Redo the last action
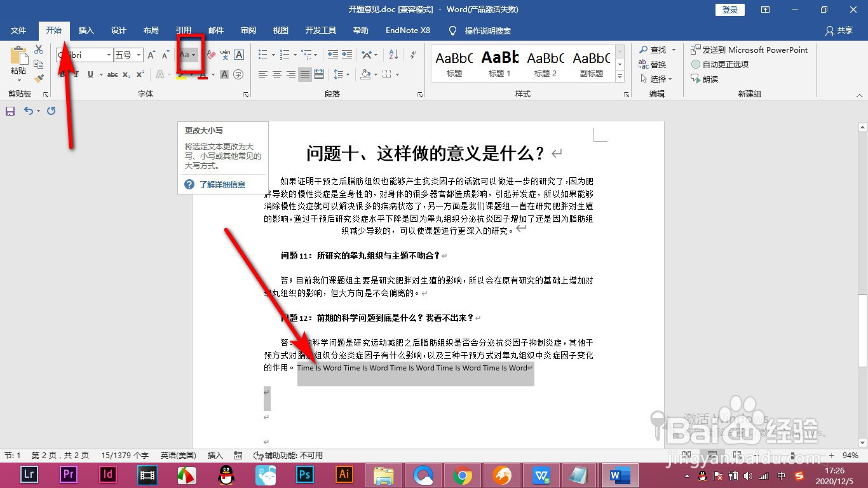The height and width of the screenshot is (488, 868). point(51,111)
